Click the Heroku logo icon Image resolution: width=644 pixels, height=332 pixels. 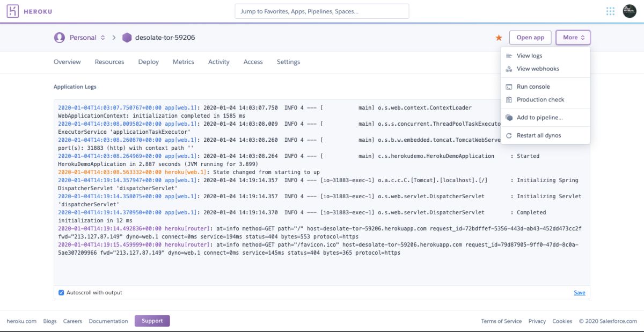pos(12,11)
